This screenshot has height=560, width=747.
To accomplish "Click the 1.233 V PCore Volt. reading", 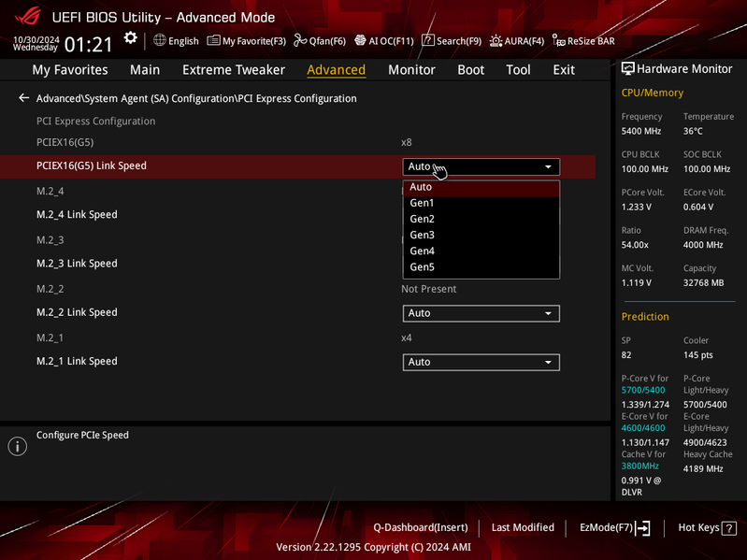I will [x=637, y=208].
